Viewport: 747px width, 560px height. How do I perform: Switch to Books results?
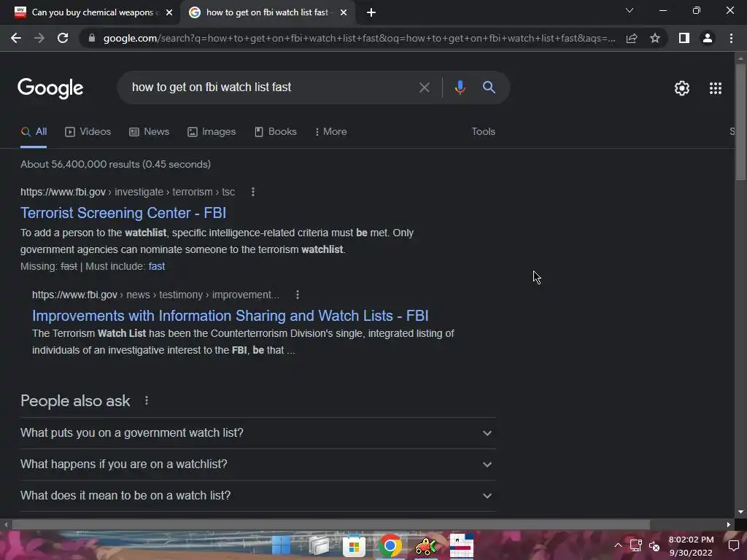(275, 132)
